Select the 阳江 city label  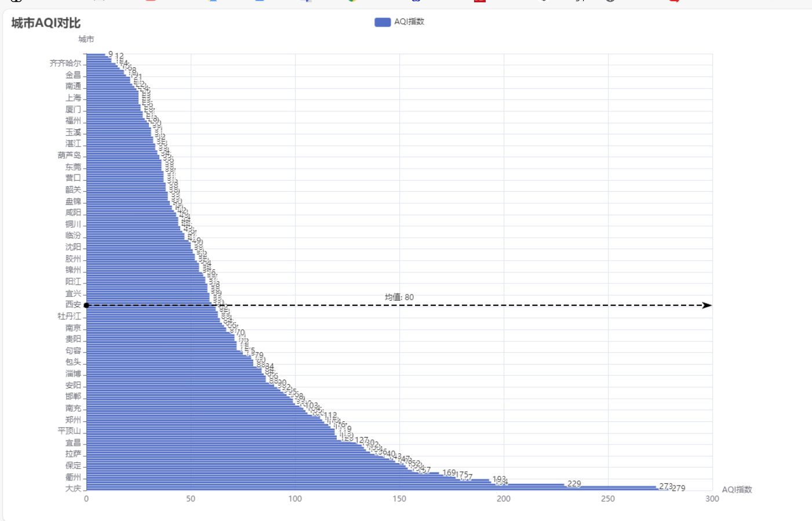(74, 282)
